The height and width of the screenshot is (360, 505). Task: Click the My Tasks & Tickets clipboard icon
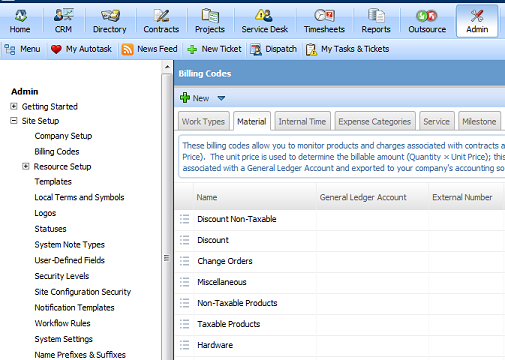[311, 49]
